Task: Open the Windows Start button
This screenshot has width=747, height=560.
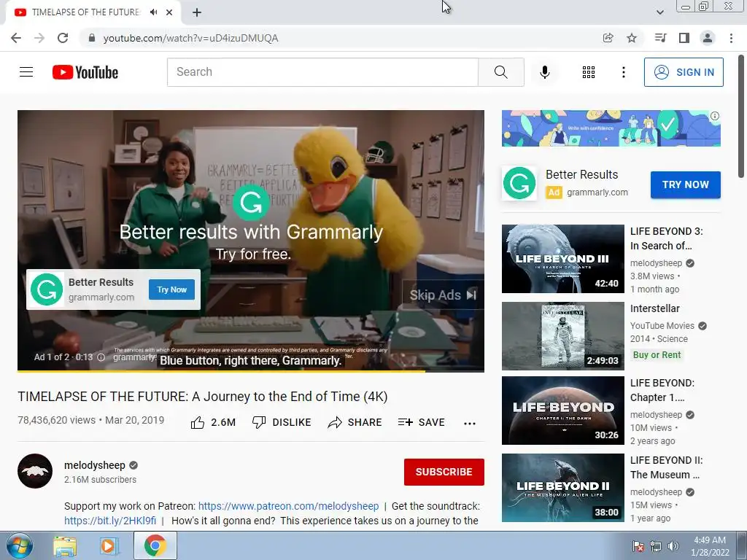Action: [x=19, y=546]
